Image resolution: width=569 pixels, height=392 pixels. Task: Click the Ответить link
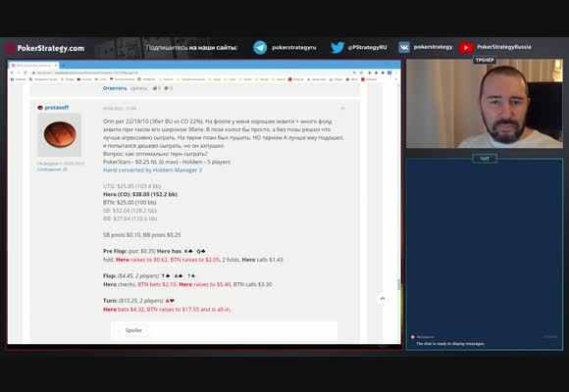click(x=115, y=88)
